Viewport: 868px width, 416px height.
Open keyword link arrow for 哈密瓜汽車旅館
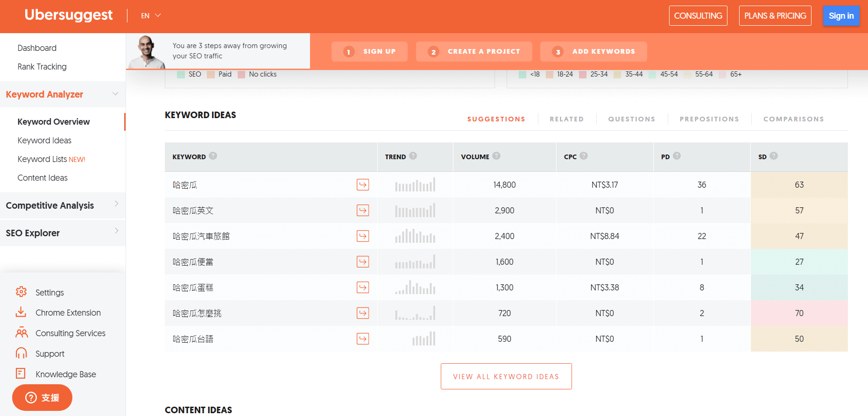click(363, 236)
